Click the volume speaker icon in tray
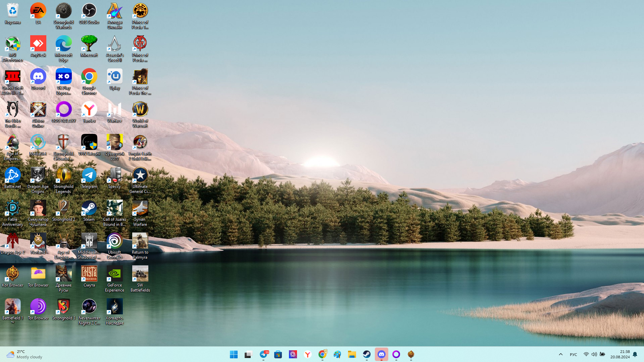 click(x=594, y=354)
